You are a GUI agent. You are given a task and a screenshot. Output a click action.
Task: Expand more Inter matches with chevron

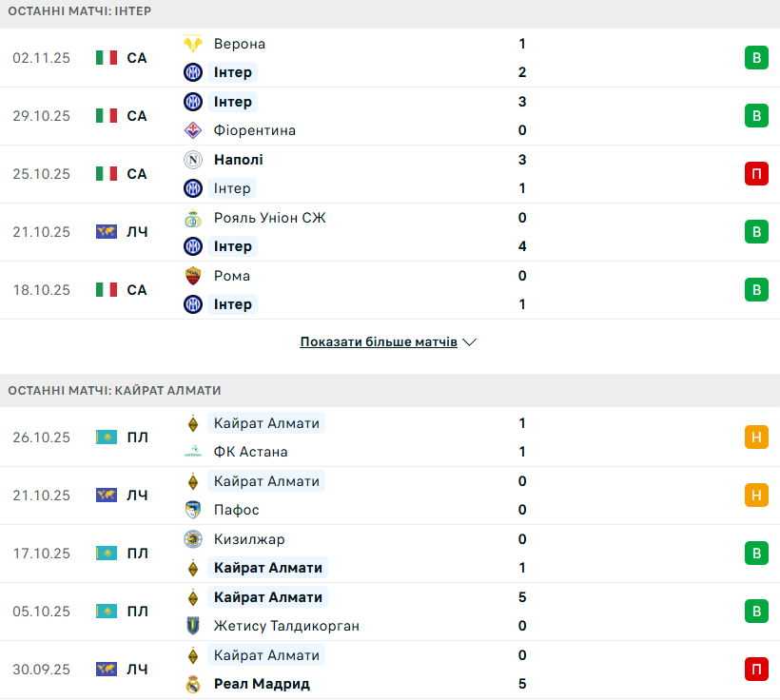pyautogui.click(x=469, y=341)
